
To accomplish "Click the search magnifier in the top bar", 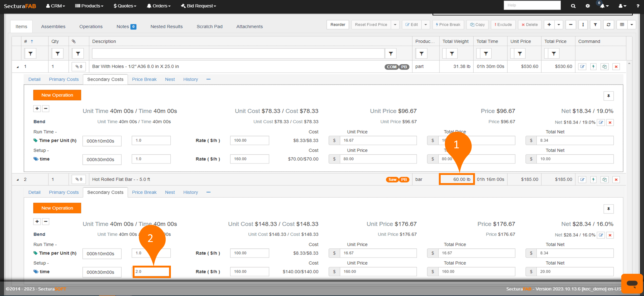I will coord(573,6).
